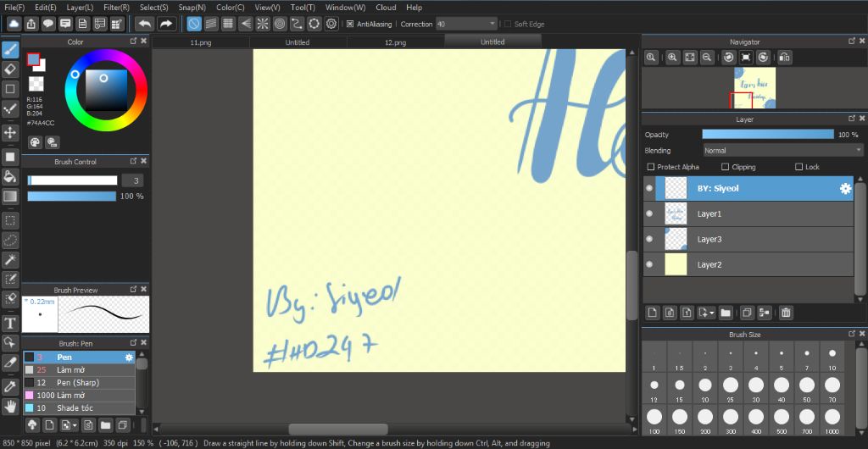Select Layer1 in the layer list

tap(748, 213)
